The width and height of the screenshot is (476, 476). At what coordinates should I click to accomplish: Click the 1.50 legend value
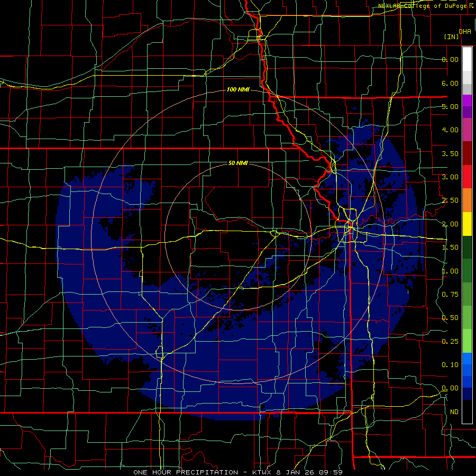450,248
